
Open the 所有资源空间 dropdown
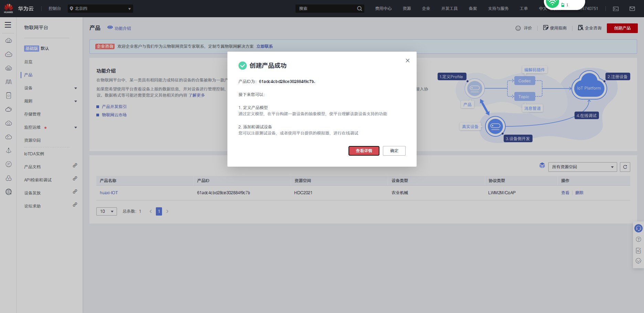582,167
